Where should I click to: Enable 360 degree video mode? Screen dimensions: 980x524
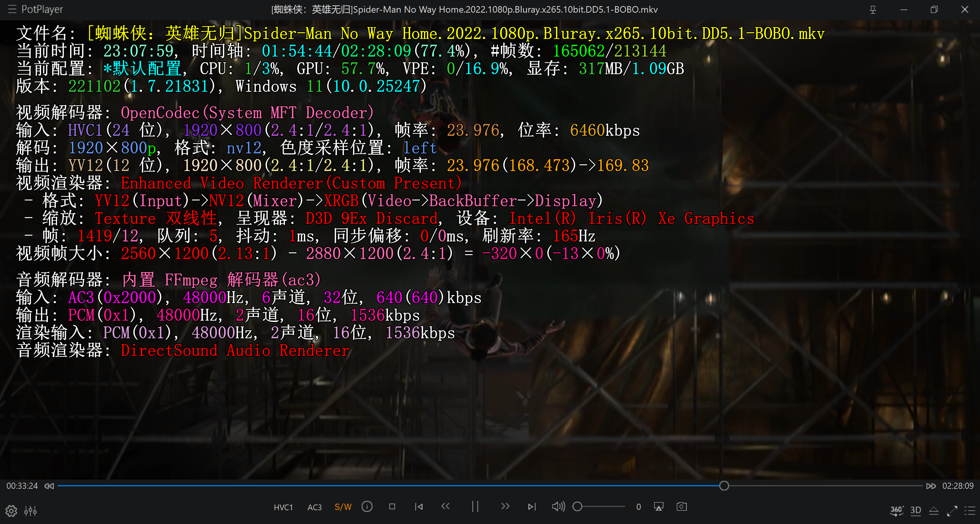click(897, 511)
